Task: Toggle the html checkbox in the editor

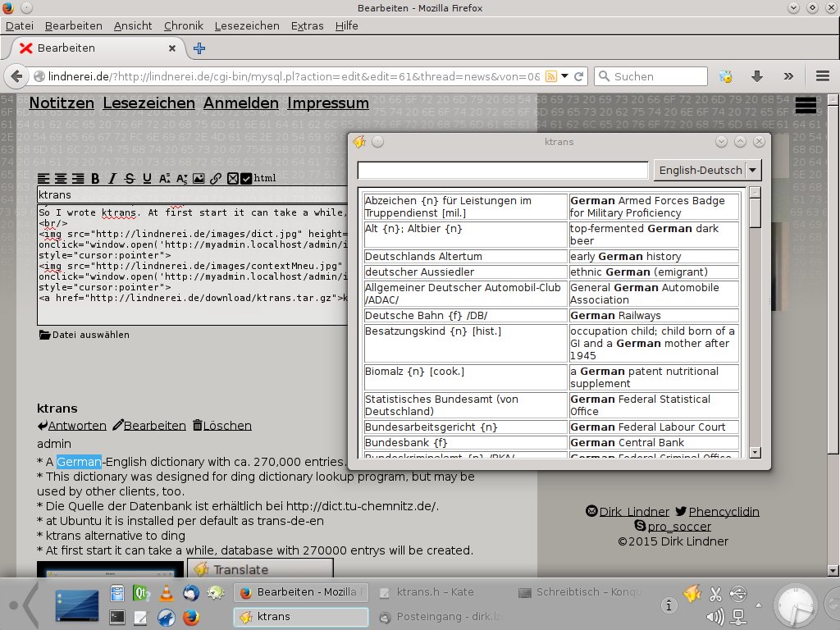Action: click(246, 179)
